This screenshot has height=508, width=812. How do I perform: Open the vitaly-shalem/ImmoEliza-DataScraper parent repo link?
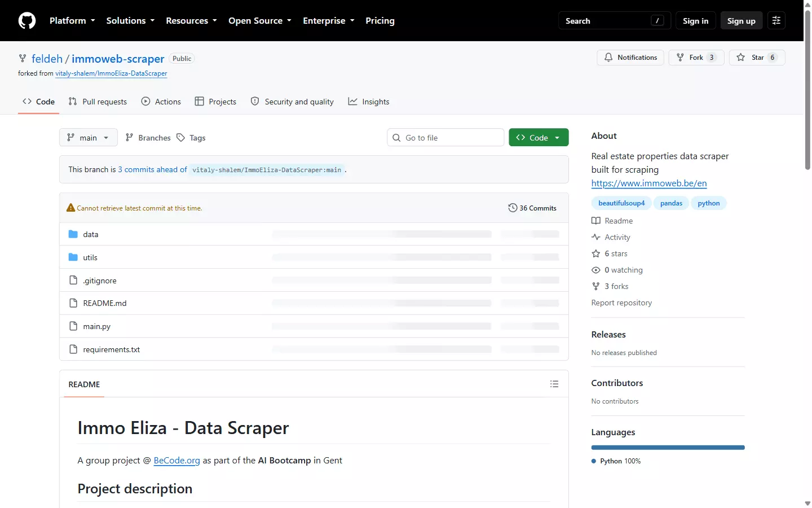click(111, 73)
